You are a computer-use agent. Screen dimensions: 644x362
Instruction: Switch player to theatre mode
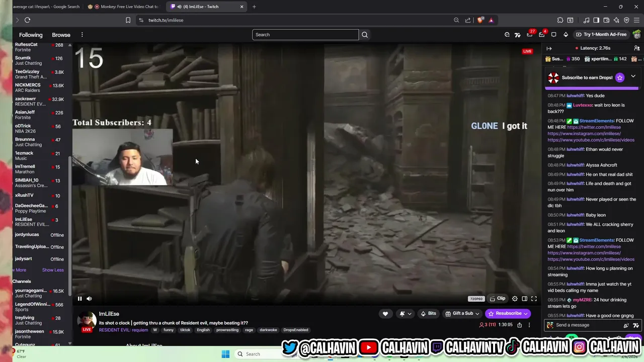[524, 299]
